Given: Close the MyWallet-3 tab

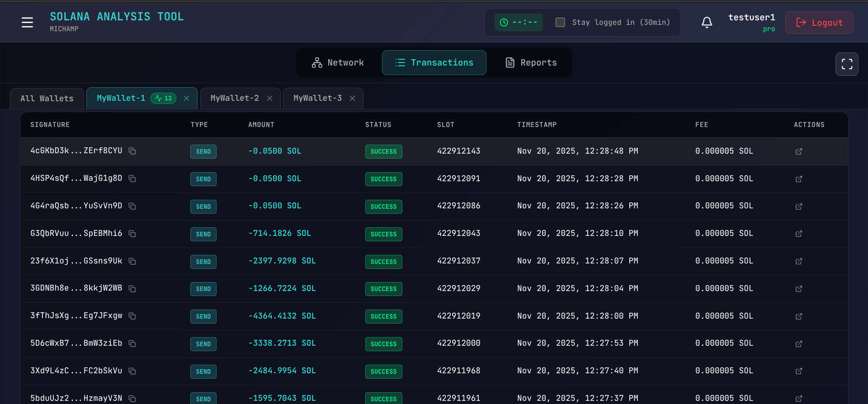Looking at the screenshot, I should [352, 98].
